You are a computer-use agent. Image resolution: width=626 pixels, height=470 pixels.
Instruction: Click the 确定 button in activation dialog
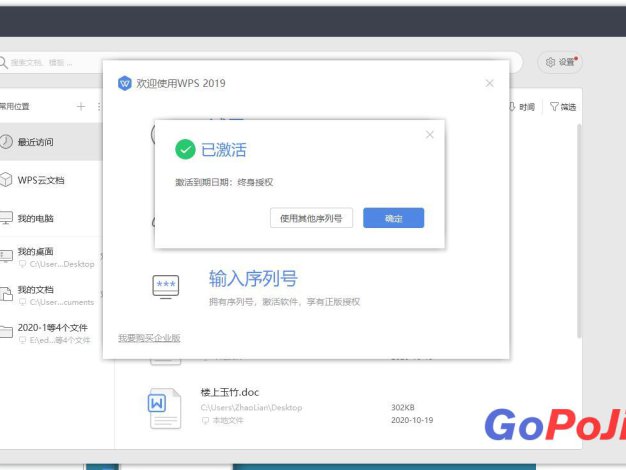pos(393,218)
